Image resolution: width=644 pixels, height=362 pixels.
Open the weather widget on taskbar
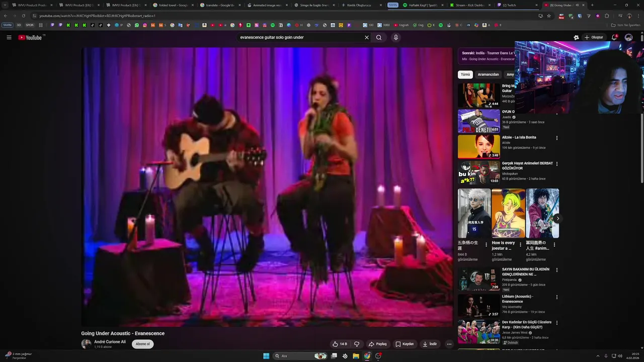coord(18,356)
